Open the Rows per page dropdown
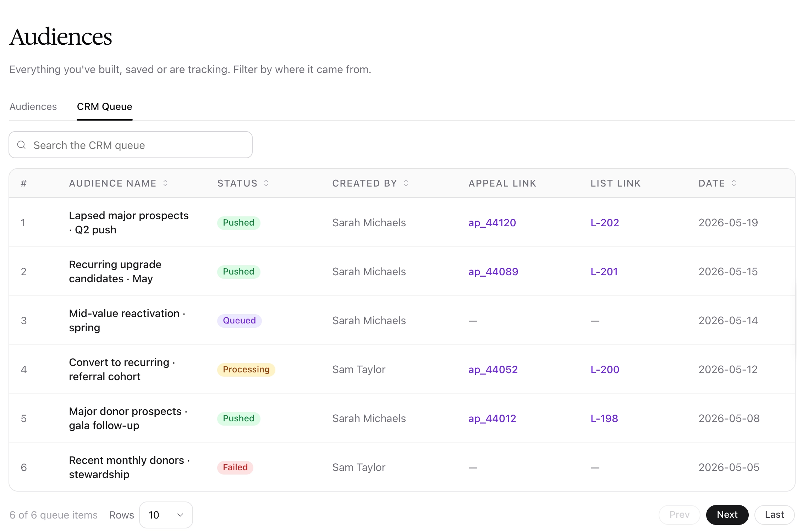The width and height of the screenshot is (797, 532). 166,515
